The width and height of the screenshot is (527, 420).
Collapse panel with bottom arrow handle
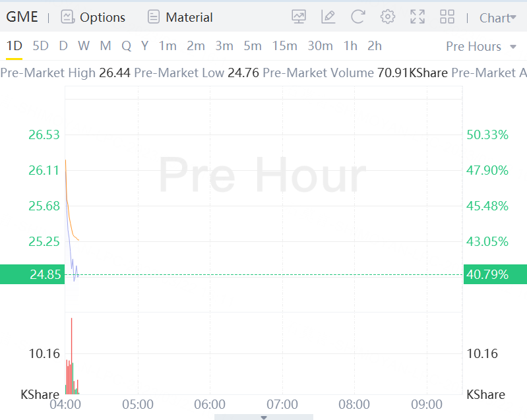coord(264,417)
